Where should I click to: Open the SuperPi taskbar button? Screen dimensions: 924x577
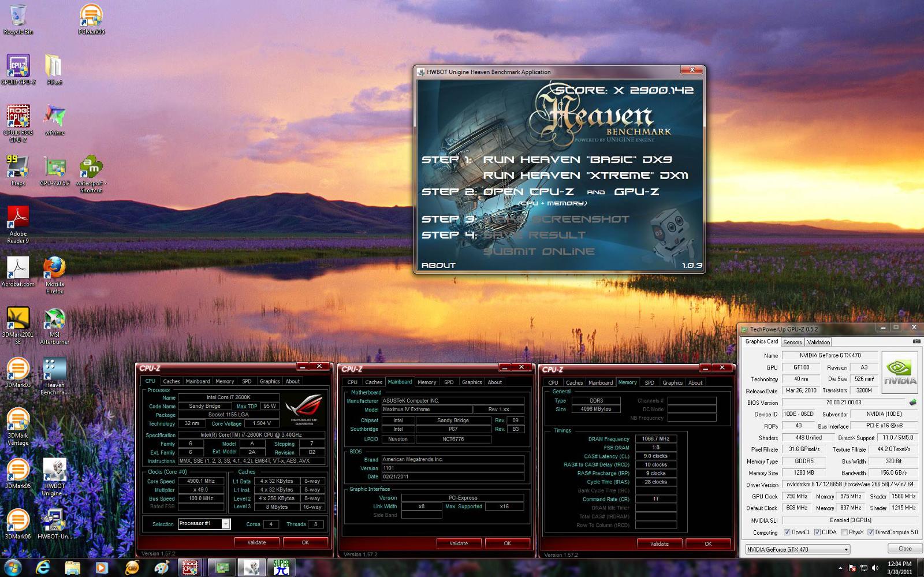(282, 567)
